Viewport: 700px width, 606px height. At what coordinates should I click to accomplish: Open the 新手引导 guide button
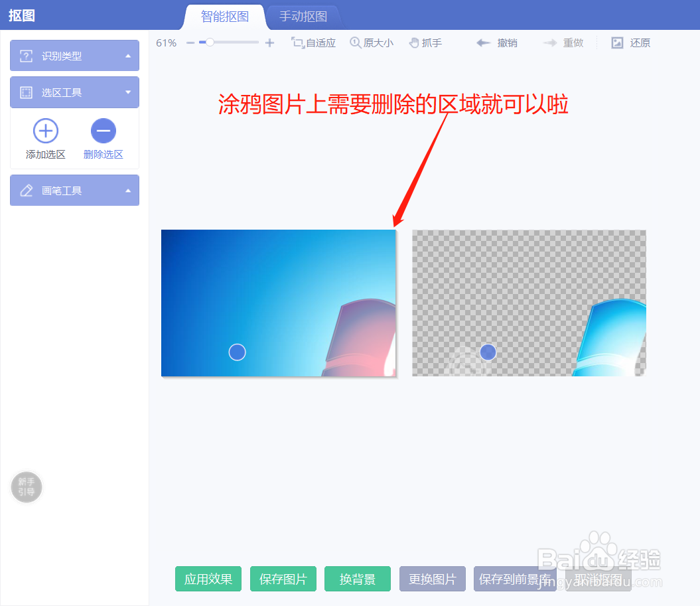27,487
